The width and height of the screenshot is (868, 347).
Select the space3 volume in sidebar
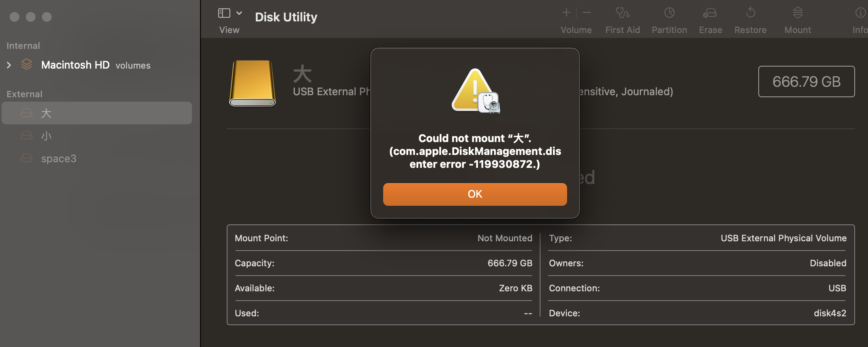tap(97, 158)
